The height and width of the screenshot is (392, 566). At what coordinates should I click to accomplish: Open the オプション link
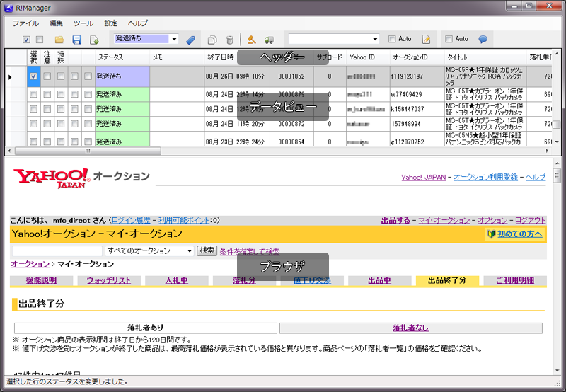tap(492, 220)
